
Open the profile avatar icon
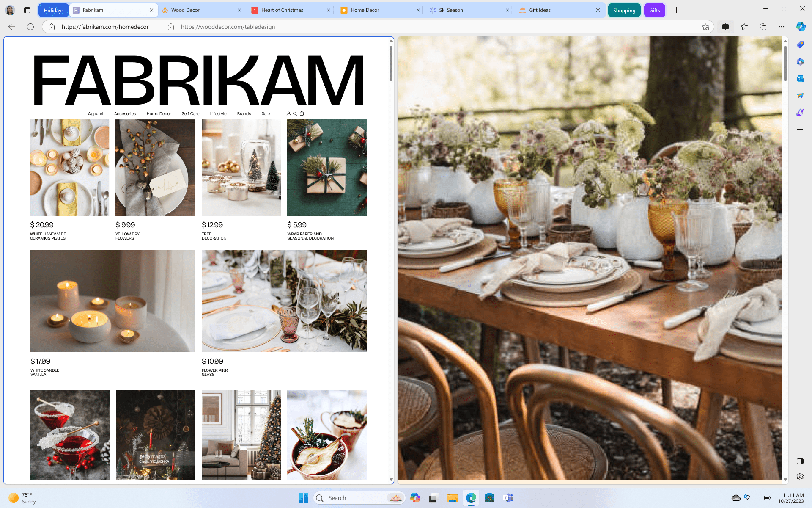[x=10, y=10]
